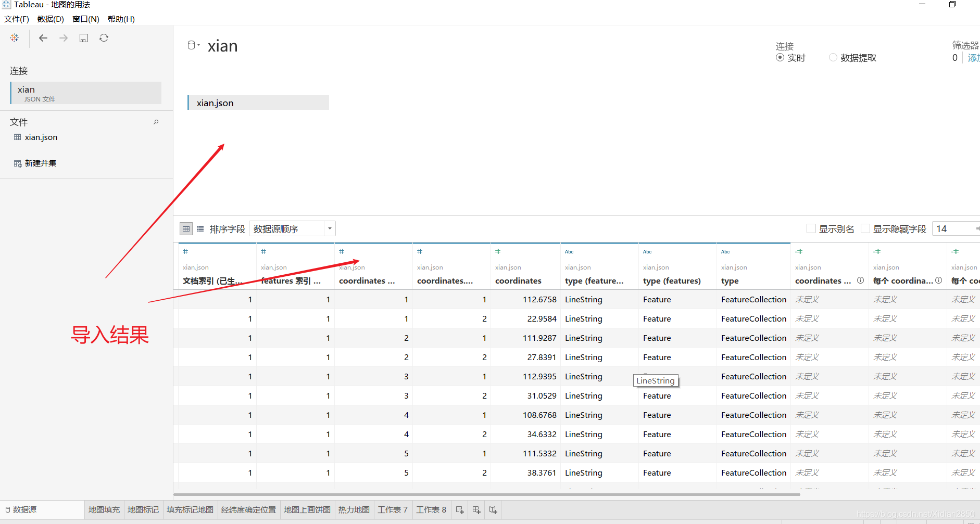Select xian.json in the 文件 list
Screen dimensions: 980x524
point(41,137)
